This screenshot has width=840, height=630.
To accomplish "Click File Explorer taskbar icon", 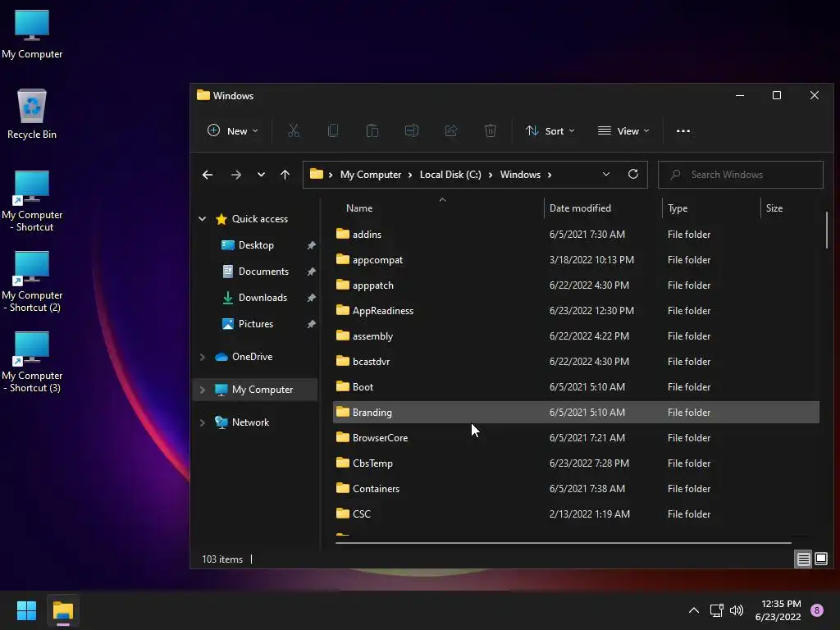I will (63, 610).
